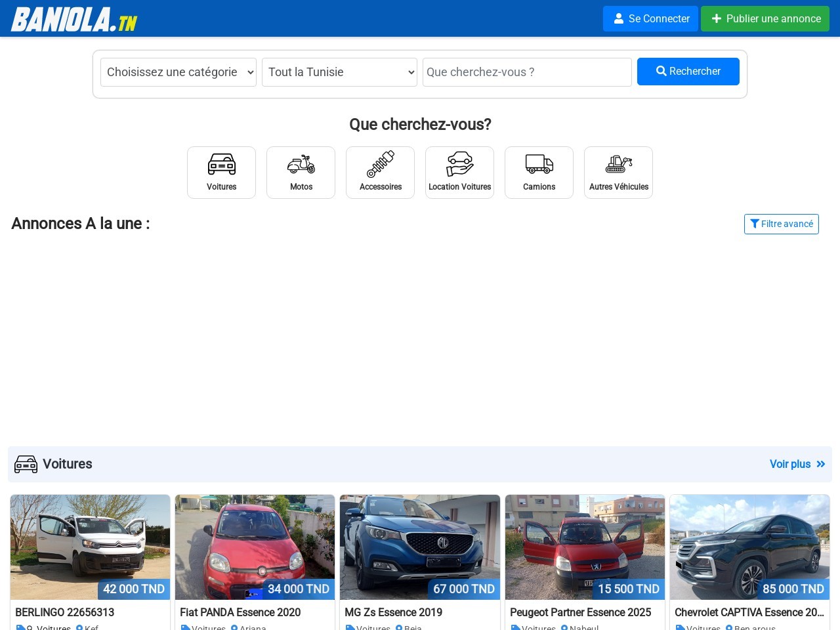Click Peugeot Partner Essence 2025 title
This screenshot has height=630, width=840.
point(580,612)
